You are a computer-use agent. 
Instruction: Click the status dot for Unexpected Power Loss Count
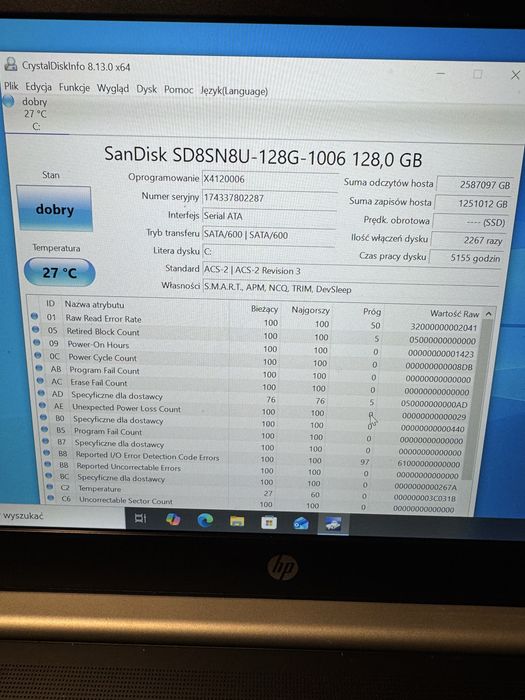coord(42,405)
